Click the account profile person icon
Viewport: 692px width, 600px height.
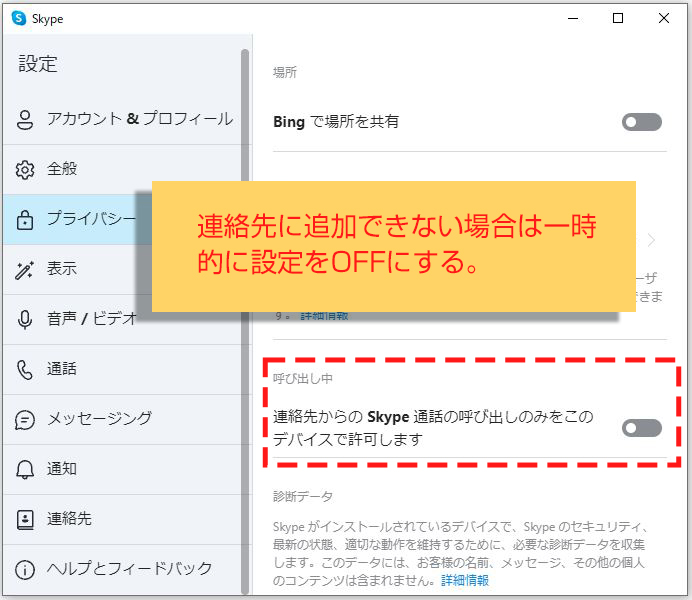click(25, 120)
